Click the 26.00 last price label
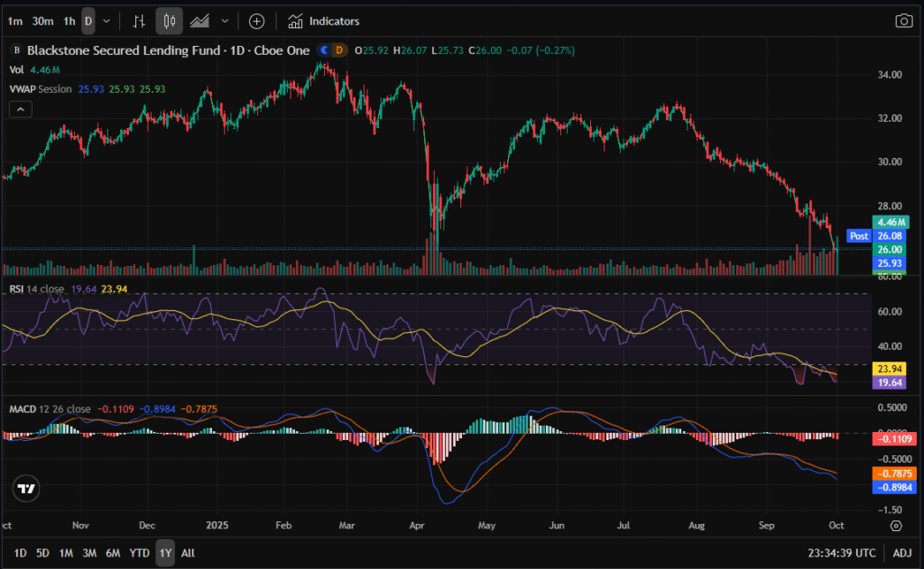This screenshot has width=924, height=569. (889, 249)
